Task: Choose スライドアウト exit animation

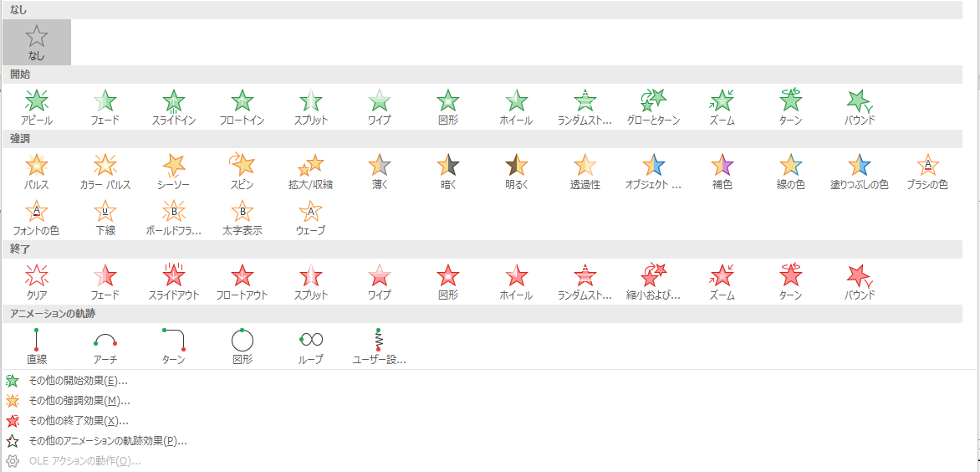Action: [174, 282]
